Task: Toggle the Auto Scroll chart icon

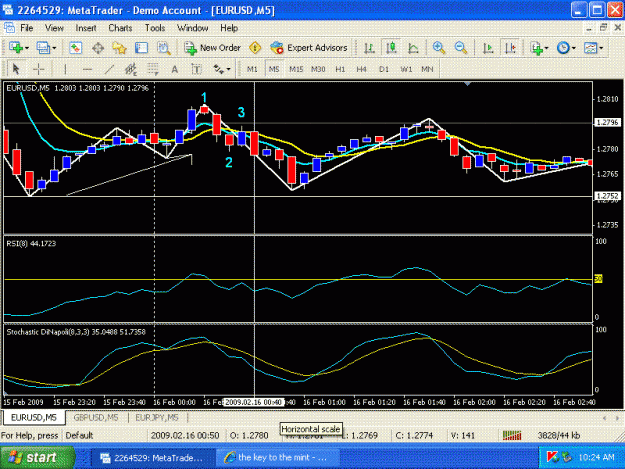Action: (x=488, y=48)
